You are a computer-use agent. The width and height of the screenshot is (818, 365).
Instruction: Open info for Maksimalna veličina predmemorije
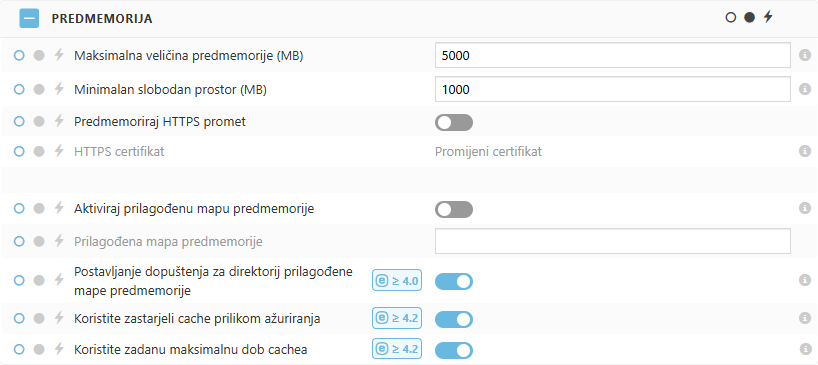[805, 55]
